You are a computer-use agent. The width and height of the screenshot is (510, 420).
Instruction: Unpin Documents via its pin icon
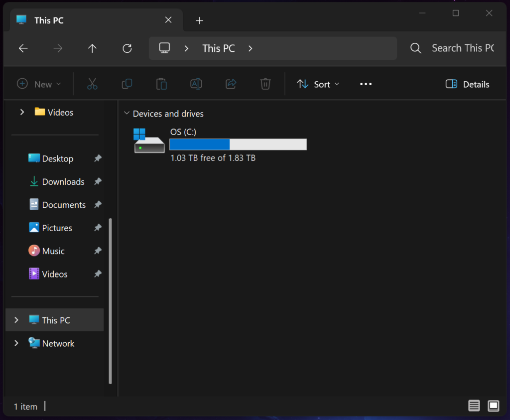point(98,205)
